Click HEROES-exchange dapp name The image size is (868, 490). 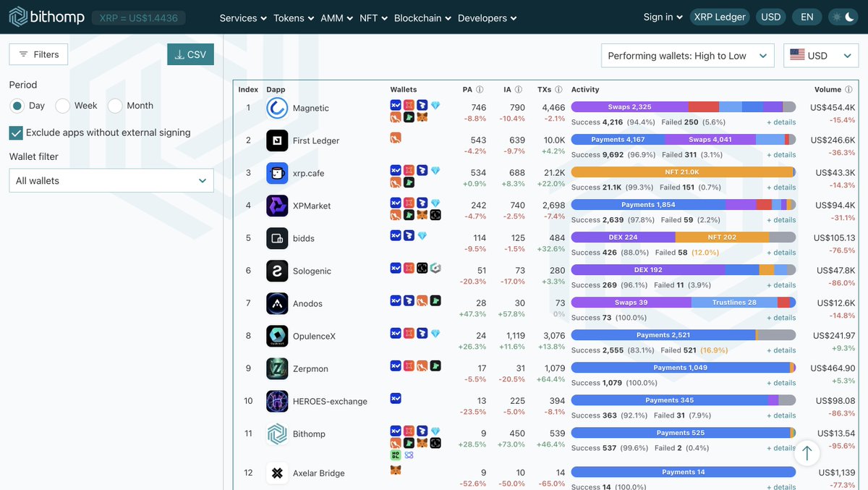click(x=330, y=401)
